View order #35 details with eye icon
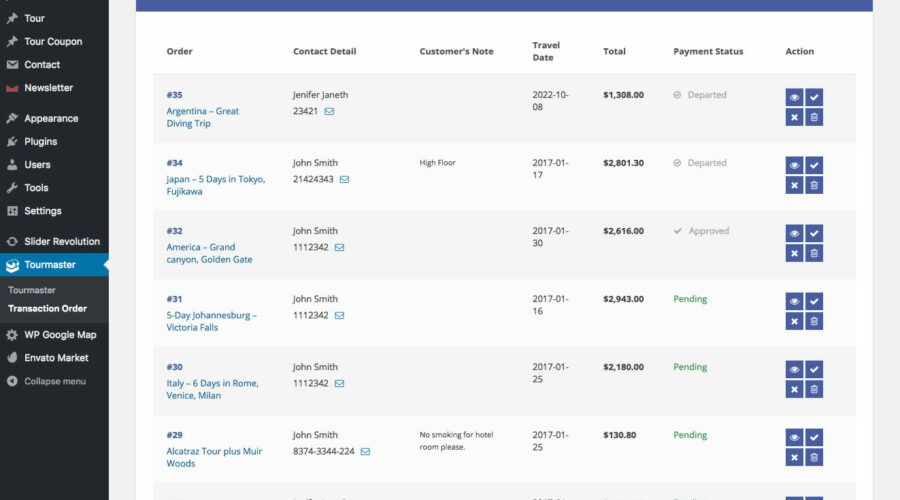Viewport: 900px width, 500px height. pos(794,97)
